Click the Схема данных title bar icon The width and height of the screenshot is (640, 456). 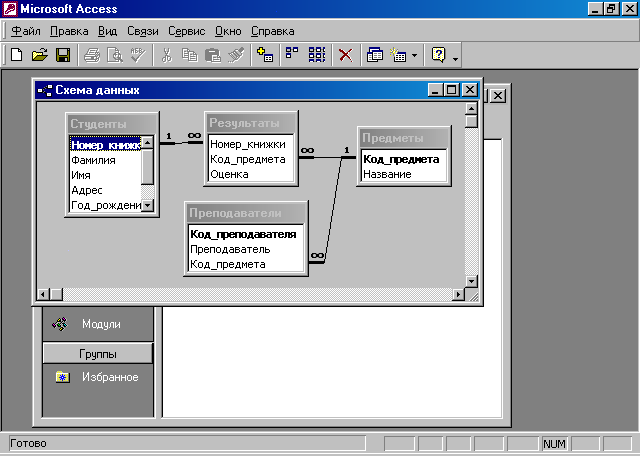coord(45,90)
